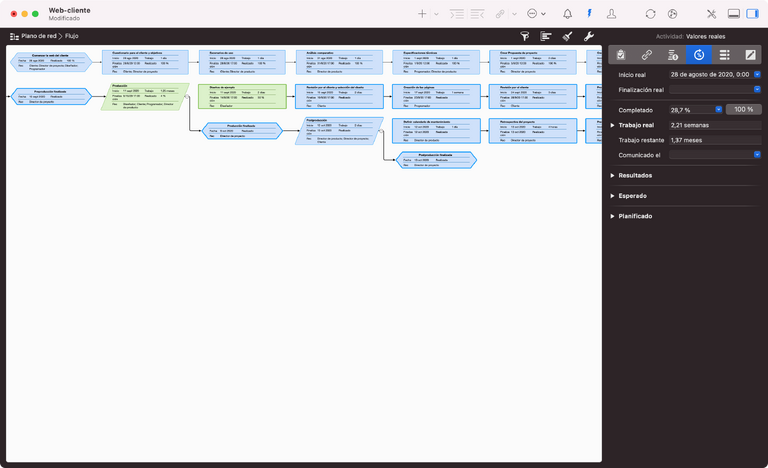Open the task info clipboard tab
The image size is (768, 468).
pyautogui.click(x=621, y=55)
